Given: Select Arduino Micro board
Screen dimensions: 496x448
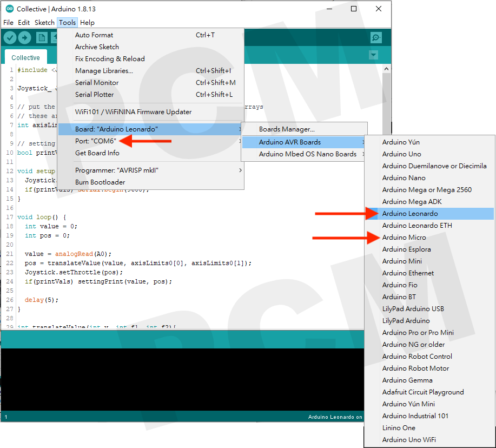Looking at the screenshot, I should coord(429,238).
